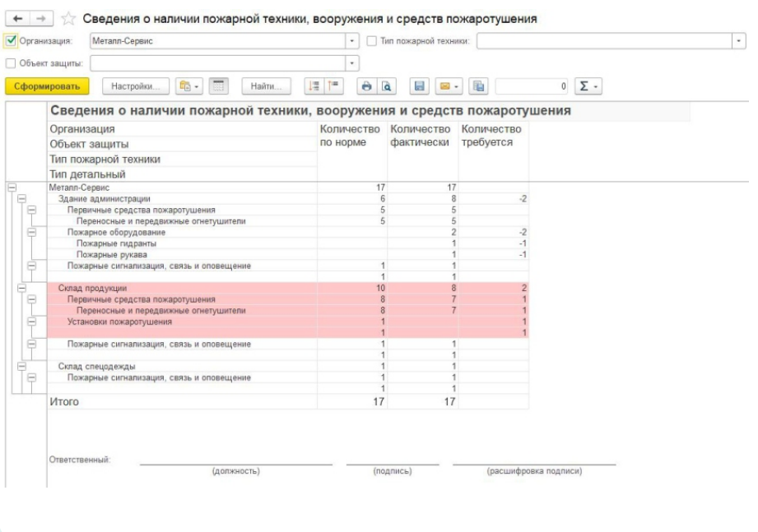
Task: Collapse the Склад продукции group
Action: [21, 289]
